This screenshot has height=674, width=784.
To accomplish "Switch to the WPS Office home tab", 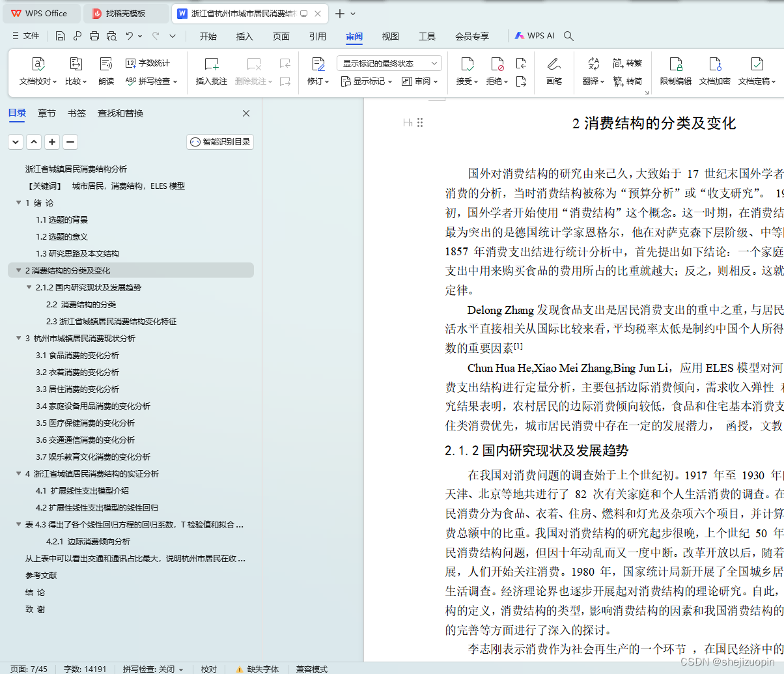I will [x=41, y=13].
